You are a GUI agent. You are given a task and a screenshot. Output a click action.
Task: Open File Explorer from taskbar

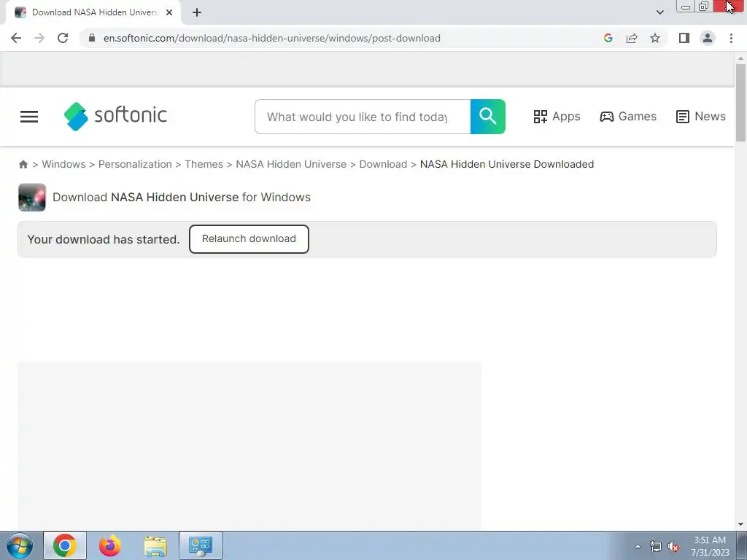(155, 545)
